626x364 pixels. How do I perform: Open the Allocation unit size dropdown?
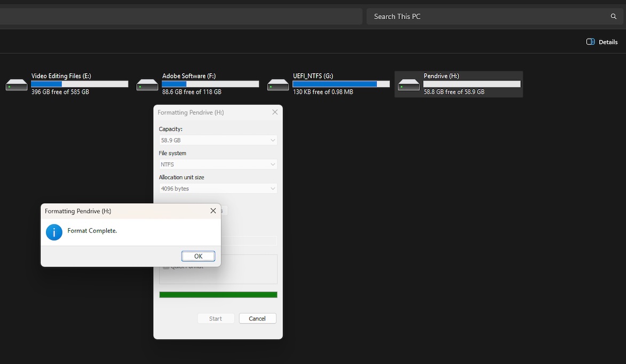click(218, 189)
